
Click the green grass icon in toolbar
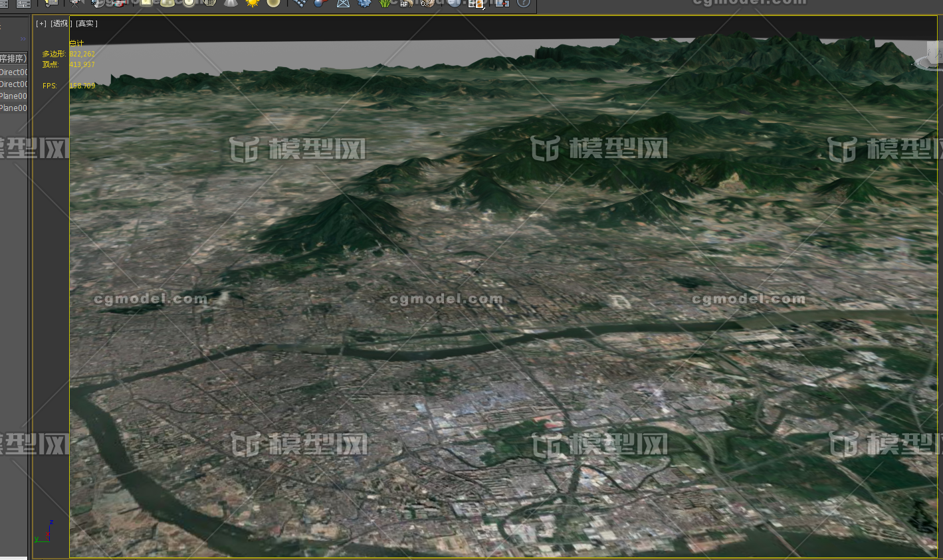385,3
